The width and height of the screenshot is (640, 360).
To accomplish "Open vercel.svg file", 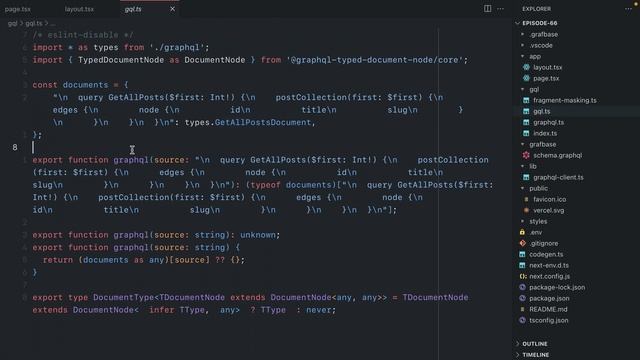I will pyautogui.click(x=549, y=211).
